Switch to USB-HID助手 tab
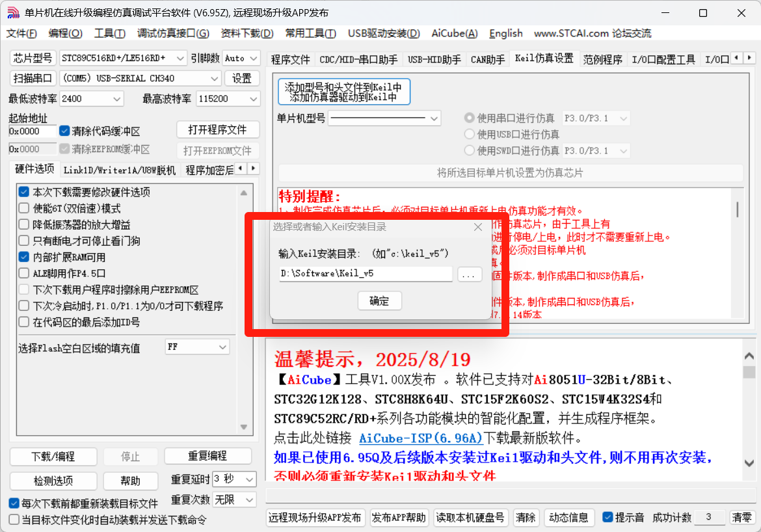 pyautogui.click(x=434, y=60)
